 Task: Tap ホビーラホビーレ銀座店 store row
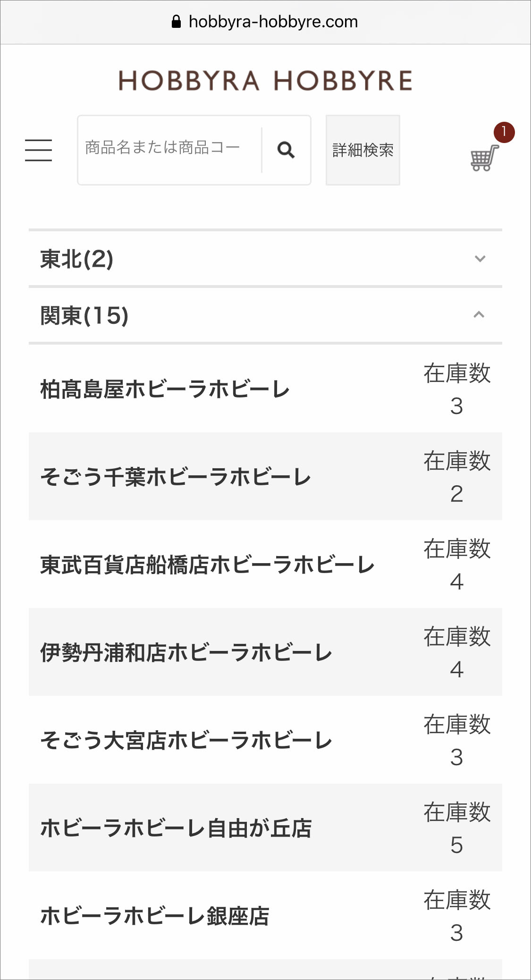point(154,916)
